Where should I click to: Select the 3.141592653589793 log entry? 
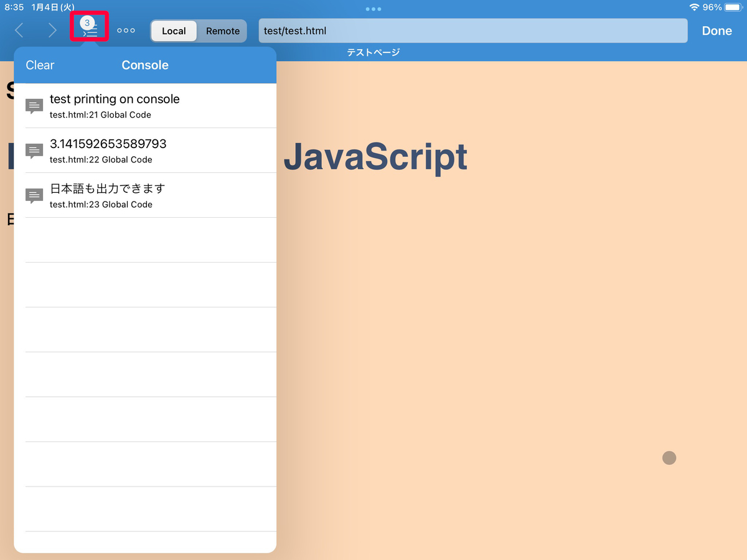click(x=145, y=151)
